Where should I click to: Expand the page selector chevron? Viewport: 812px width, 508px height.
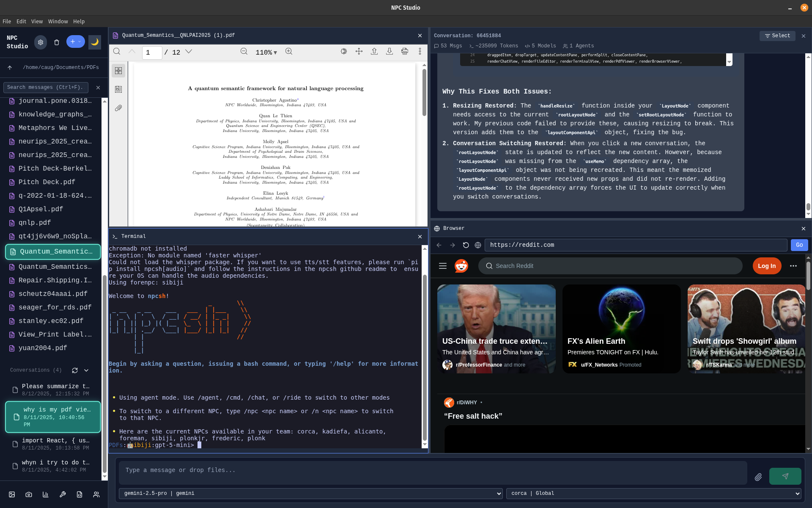point(189,52)
